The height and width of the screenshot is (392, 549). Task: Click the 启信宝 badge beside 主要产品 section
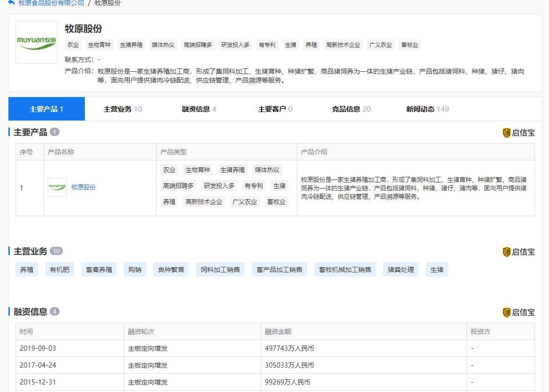click(519, 133)
